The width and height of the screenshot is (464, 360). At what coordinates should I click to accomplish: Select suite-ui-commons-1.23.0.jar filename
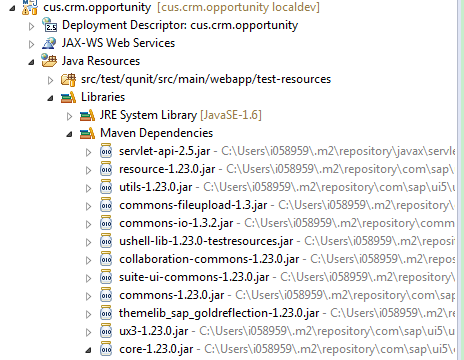pyautogui.click(x=194, y=277)
